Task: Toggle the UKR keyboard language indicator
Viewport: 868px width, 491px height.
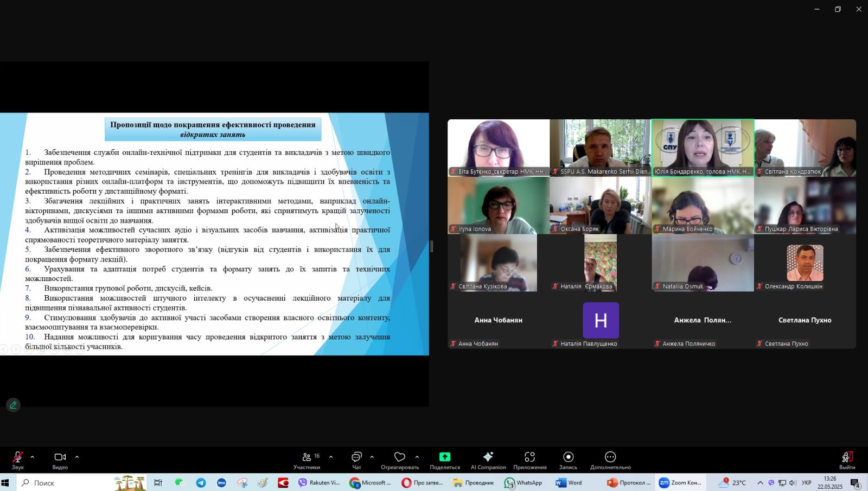Action: 807,483
